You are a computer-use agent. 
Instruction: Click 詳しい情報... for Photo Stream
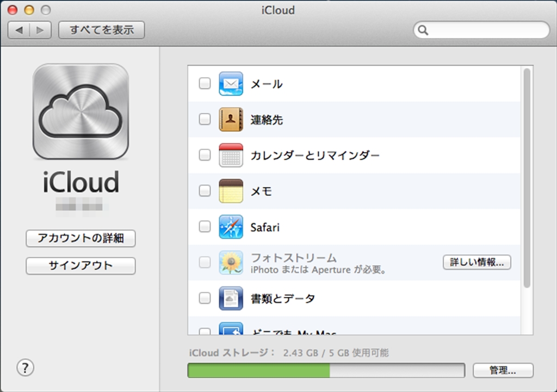pyautogui.click(x=476, y=262)
